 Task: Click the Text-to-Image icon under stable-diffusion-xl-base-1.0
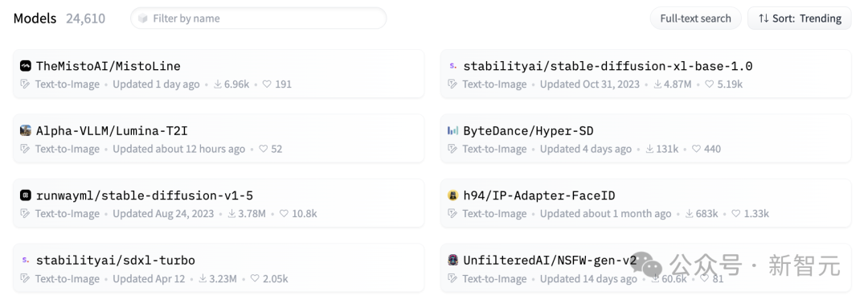tap(452, 84)
